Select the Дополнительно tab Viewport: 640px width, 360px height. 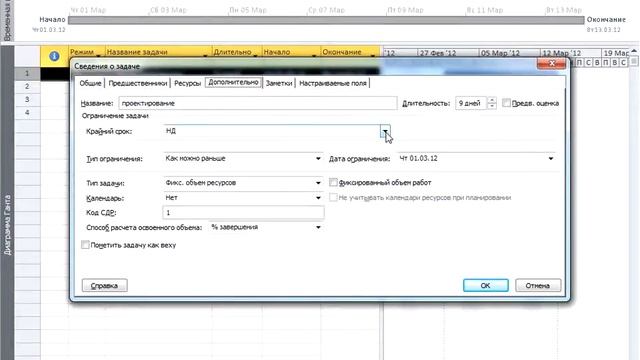[233, 82]
